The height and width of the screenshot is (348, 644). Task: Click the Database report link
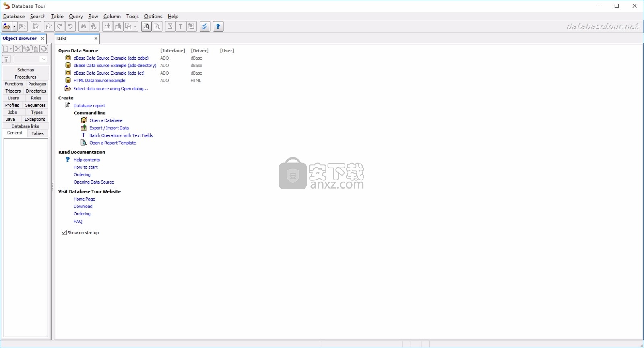[x=89, y=106]
